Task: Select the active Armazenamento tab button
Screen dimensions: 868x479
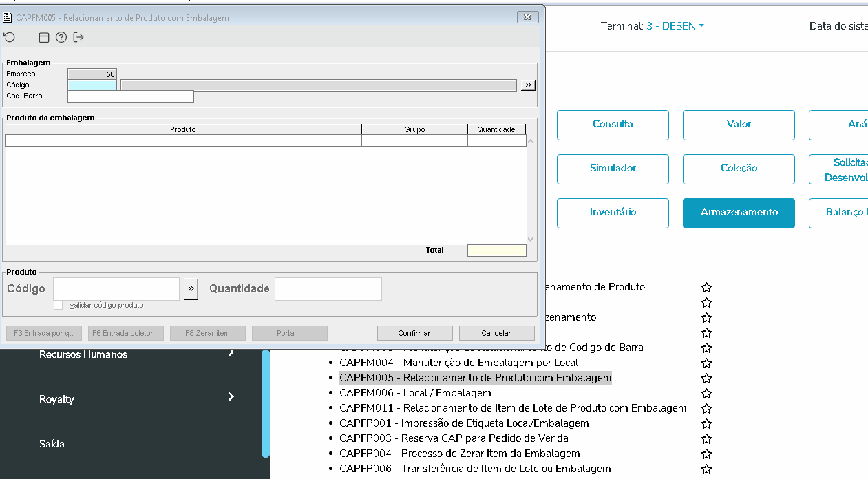Action: coord(739,213)
